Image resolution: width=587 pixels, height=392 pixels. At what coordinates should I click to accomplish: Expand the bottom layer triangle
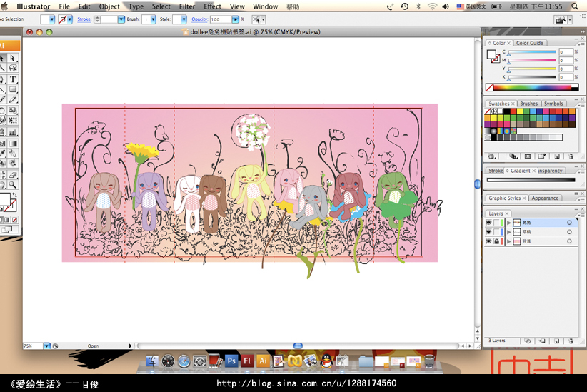point(508,241)
